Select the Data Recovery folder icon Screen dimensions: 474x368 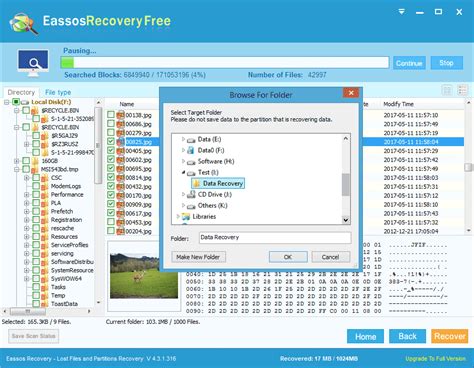tap(197, 183)
